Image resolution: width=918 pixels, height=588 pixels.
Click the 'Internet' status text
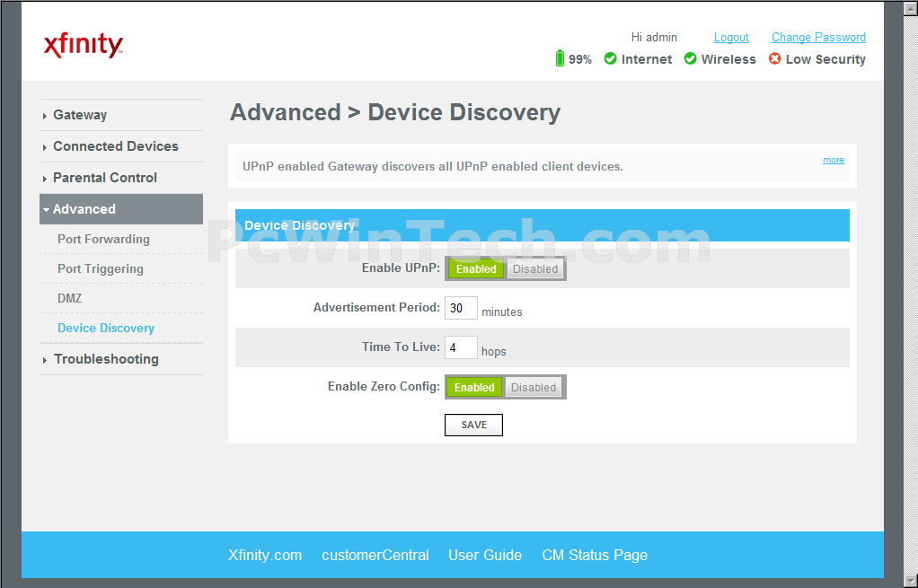coord(647,59)
